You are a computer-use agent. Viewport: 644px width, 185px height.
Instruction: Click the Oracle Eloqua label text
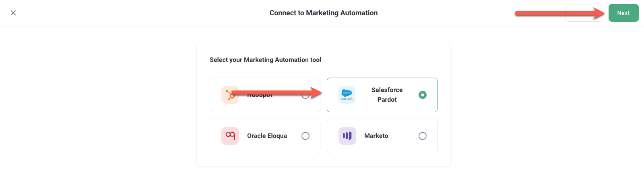(x=267, y=136)
